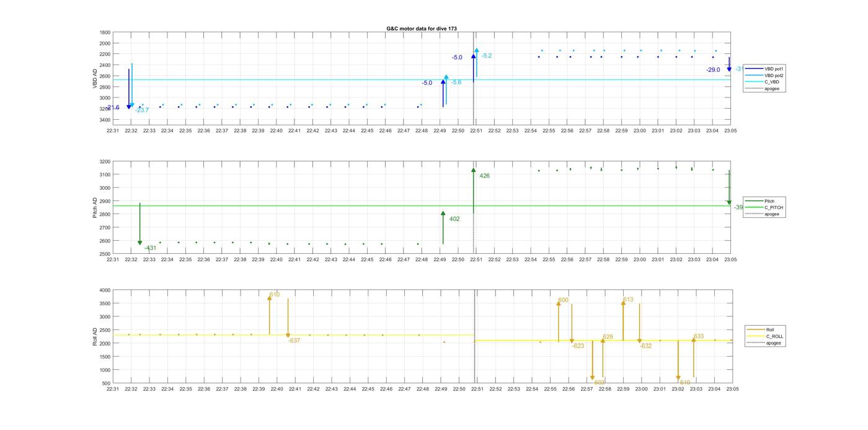This screenshot has height=430, width=868.
Task: Click the '633' roll data label
Action: (x=699, y=336)
